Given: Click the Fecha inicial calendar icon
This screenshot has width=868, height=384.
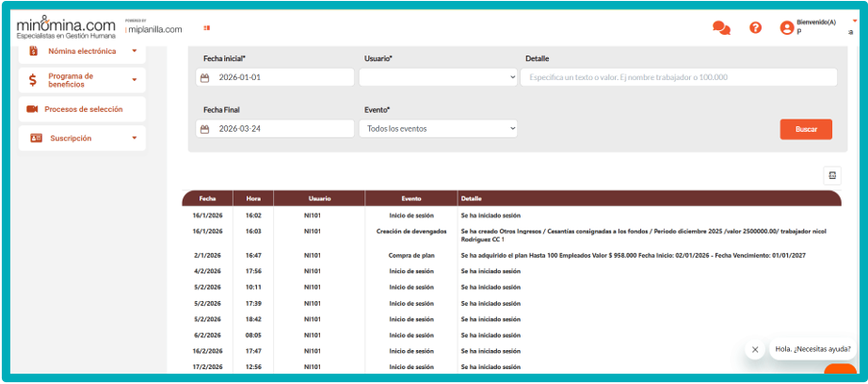Looking at the screenshot, I should [x=204, y=77].
